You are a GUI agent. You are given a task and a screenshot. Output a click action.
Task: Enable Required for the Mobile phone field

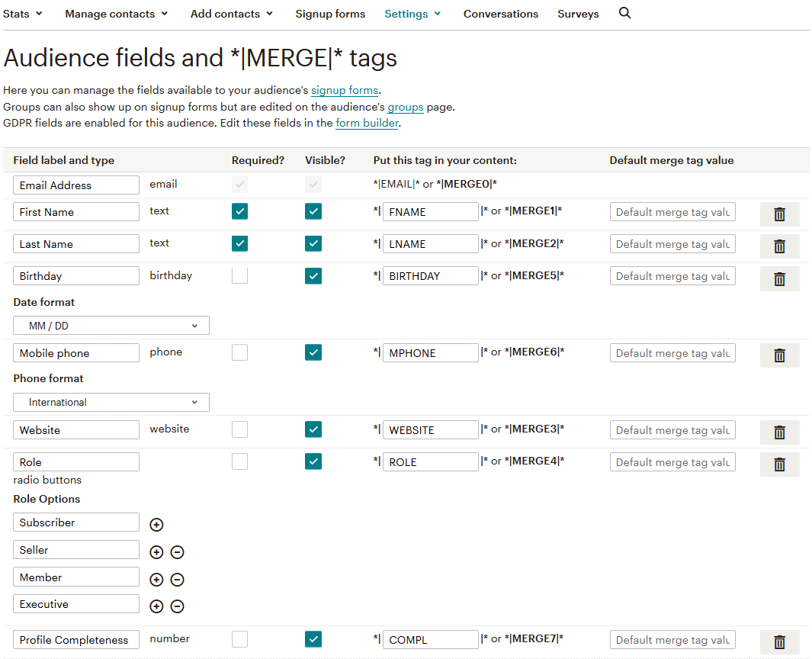pyautogui.click(x=239, y=352)
